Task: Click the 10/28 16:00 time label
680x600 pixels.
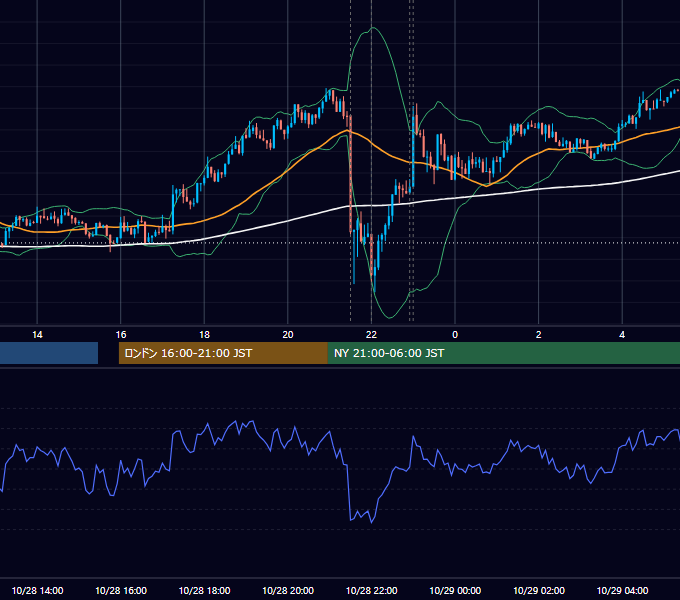Action: point(121,590)
